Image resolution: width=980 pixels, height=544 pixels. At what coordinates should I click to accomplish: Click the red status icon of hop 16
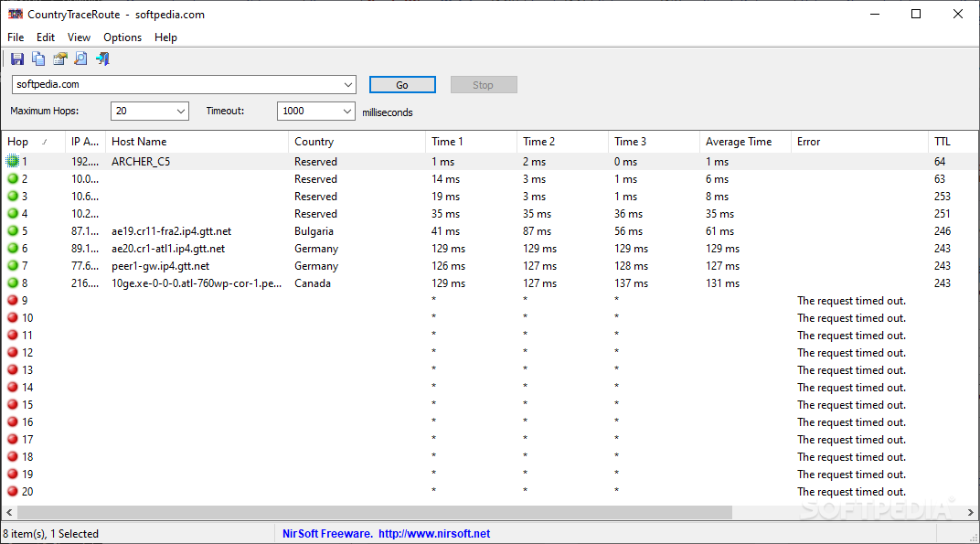tap(13, 421)
